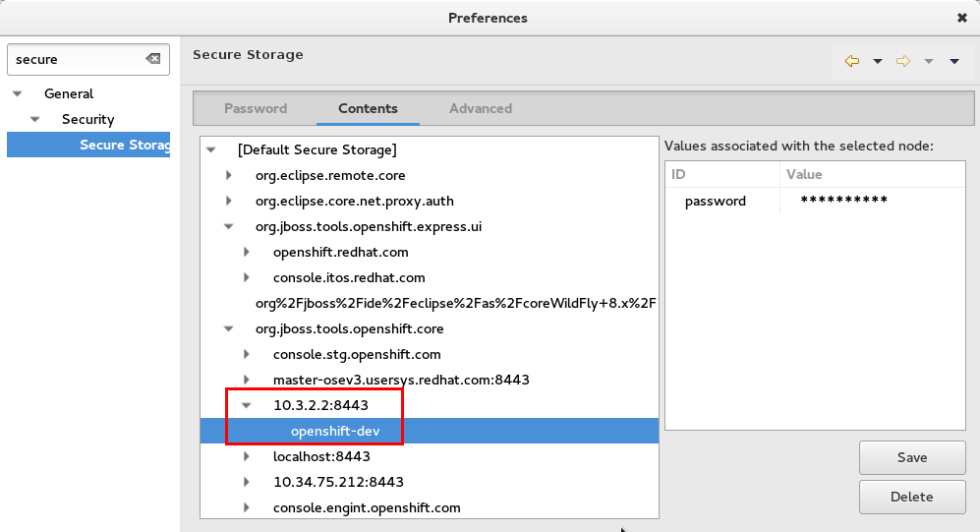The height and width of the screenshot is (532, 980).
Task: Clear the filter text with the erase icon
Action: pyautogui.click(x=153, y=59)
